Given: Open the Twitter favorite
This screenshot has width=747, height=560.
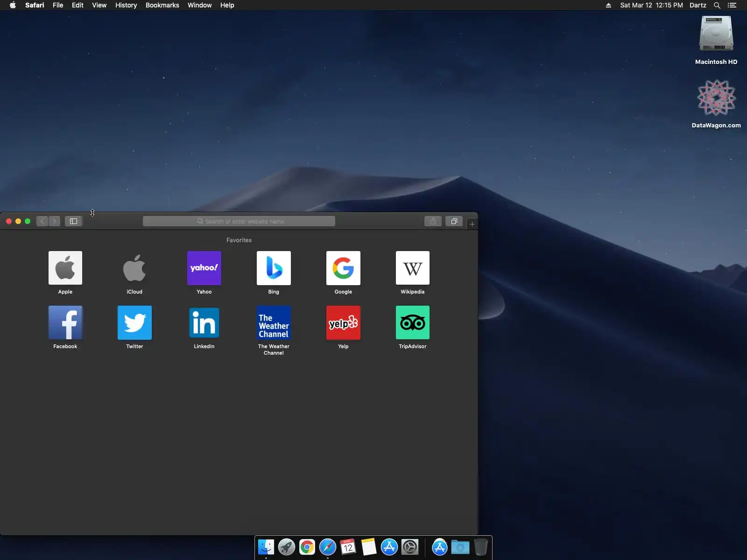Looking at the screenshot, I should [x=134, y=322].
